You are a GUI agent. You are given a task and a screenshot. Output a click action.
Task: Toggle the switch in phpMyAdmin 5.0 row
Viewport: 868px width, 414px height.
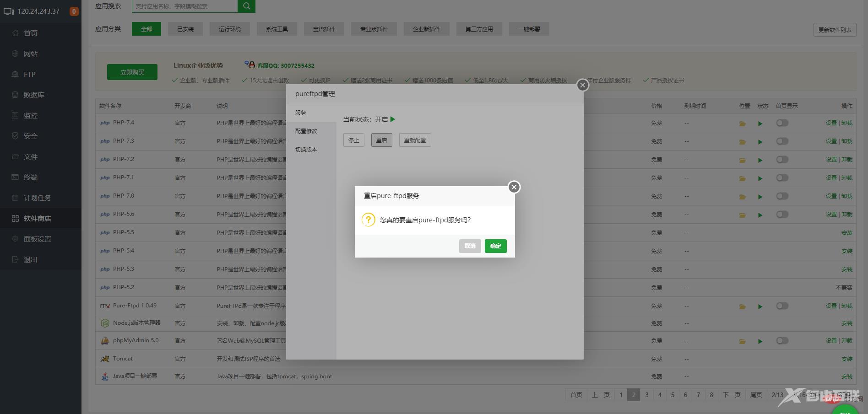782,341
